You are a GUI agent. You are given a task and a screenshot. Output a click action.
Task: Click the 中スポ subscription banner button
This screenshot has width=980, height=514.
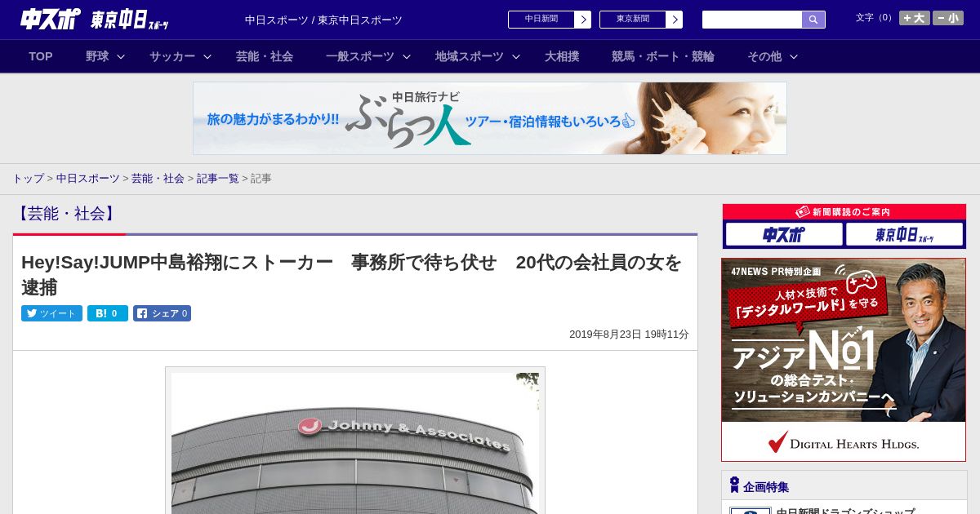tap(784, 235)
